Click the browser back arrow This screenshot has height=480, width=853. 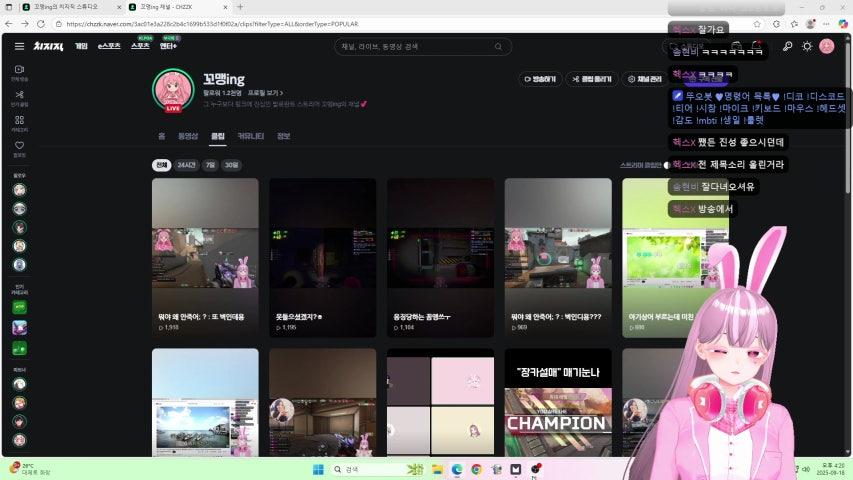(x=8, y=24)
